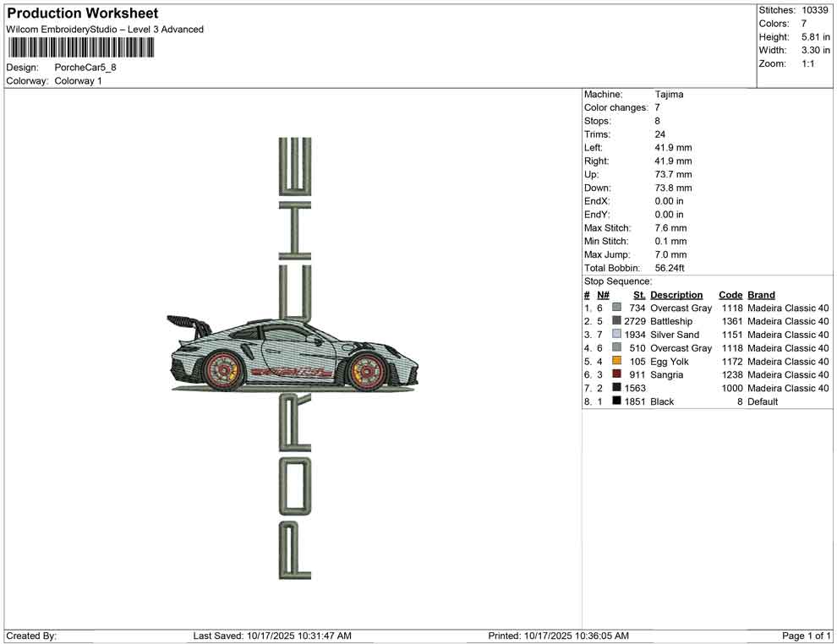The image size is (837, 644).
Task: Click the Last Saved timestamp in footer
Action: (272, 636)
